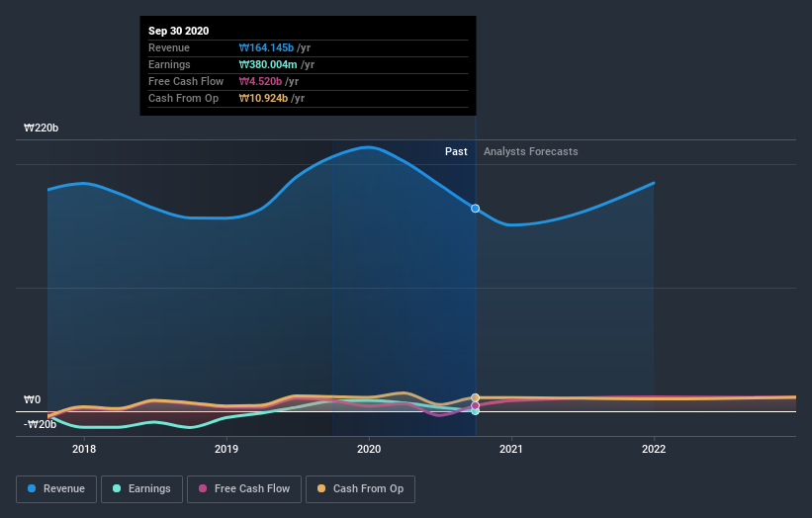Click the ₩380.004m earnings value

[268, 64]
